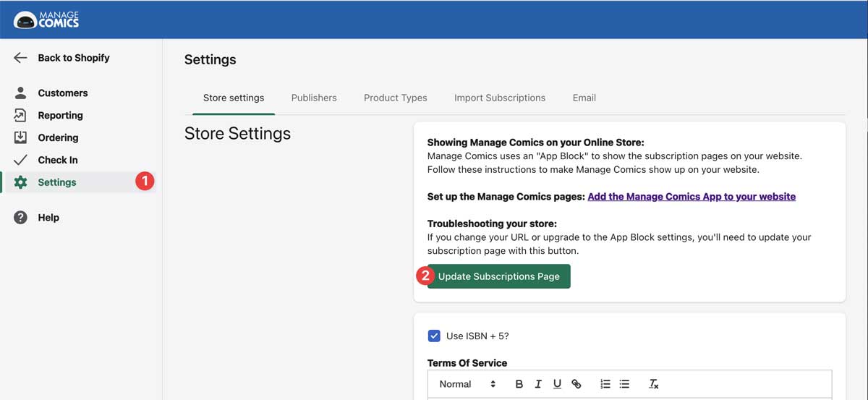Apply italic formatting in editor
The width and height of the screenshot is (868, 400).
click(x=538, y=384)
